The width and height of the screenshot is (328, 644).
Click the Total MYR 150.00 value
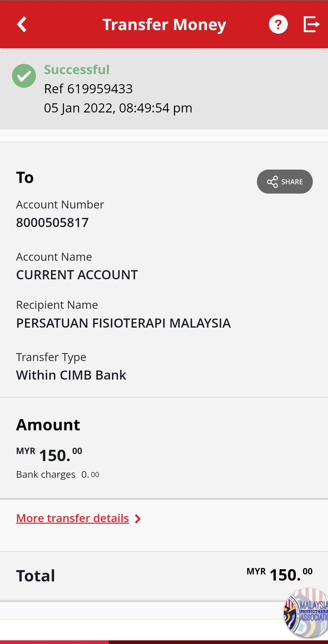click(279, 575)
